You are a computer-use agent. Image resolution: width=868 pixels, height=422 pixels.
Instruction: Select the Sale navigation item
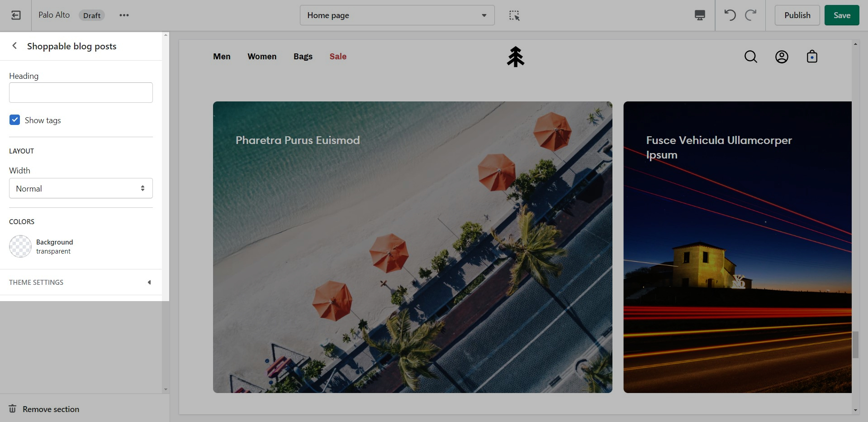tap(338, 57)
